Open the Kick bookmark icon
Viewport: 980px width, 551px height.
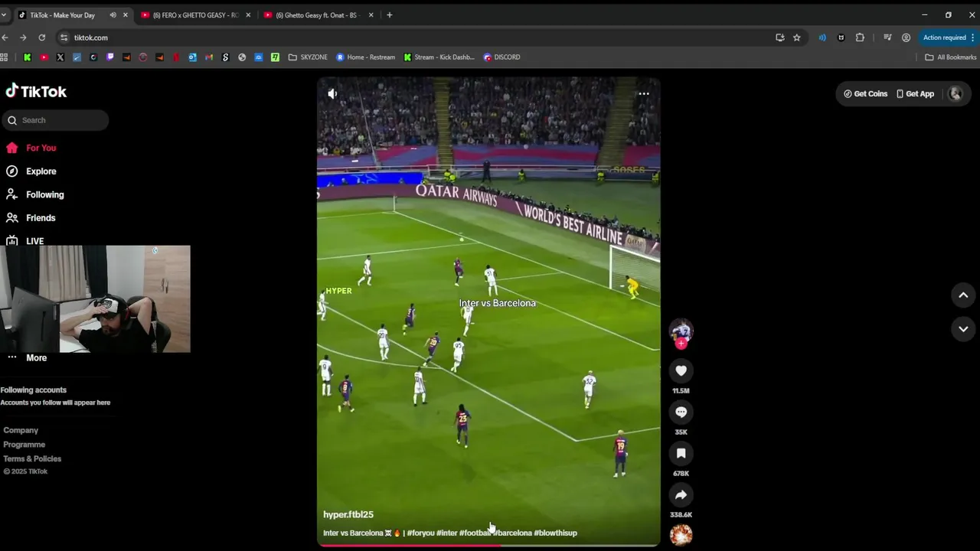pyautogui.click(x=28, y=57)
